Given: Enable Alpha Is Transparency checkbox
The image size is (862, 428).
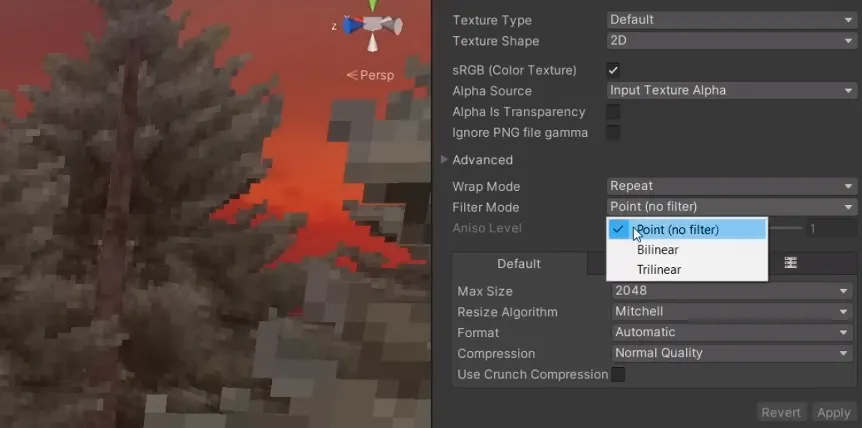Looking at the screenshot, I should point(614,111).
